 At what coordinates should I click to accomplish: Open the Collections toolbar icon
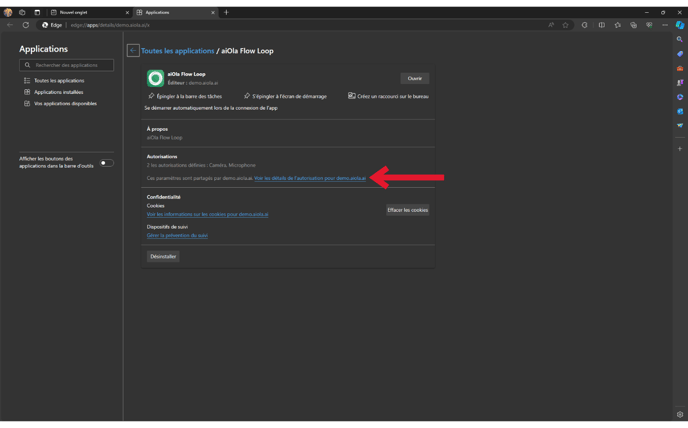click(x=634, y=25)
